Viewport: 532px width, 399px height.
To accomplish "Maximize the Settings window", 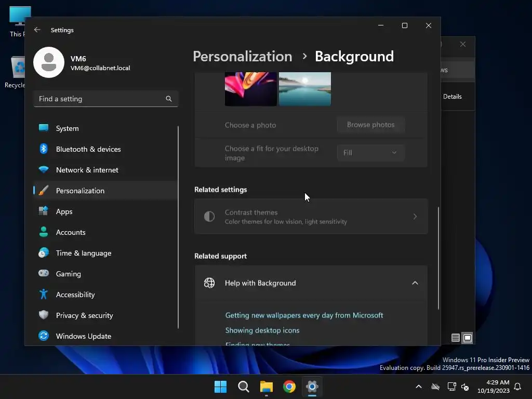I will coord(404,25).
